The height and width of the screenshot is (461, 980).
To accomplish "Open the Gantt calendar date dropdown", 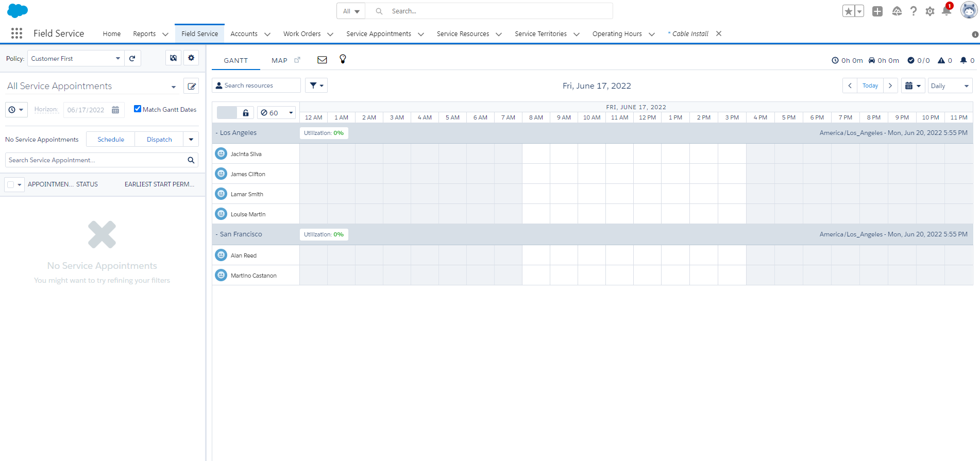I will [913, 86].
